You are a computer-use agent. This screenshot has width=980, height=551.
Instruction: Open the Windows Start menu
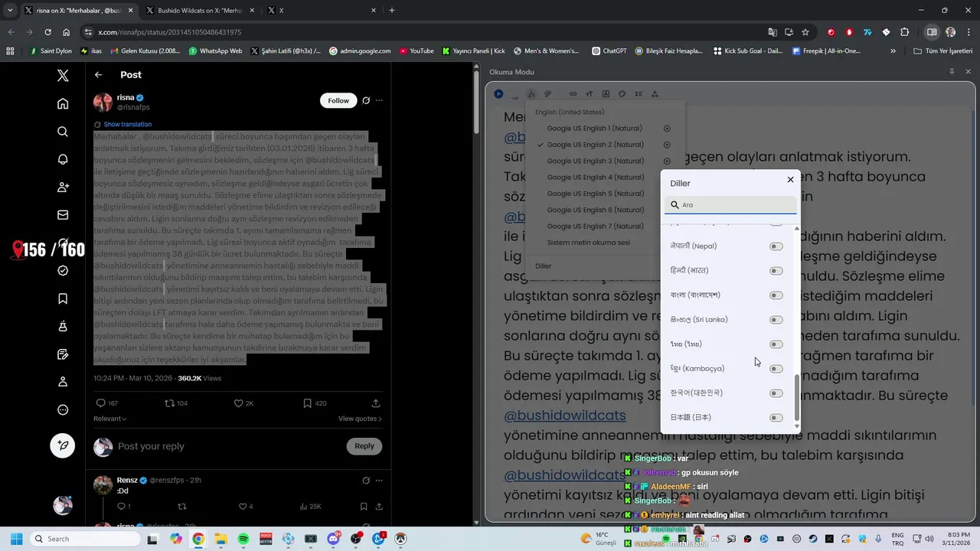(16, 539)
